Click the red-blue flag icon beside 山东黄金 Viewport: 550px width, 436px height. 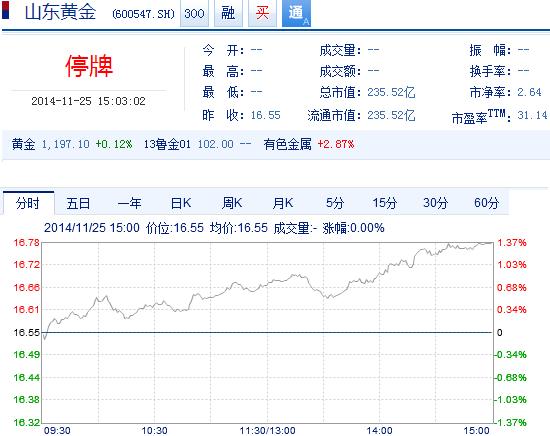pyautogui.click(x=6, y=10)
